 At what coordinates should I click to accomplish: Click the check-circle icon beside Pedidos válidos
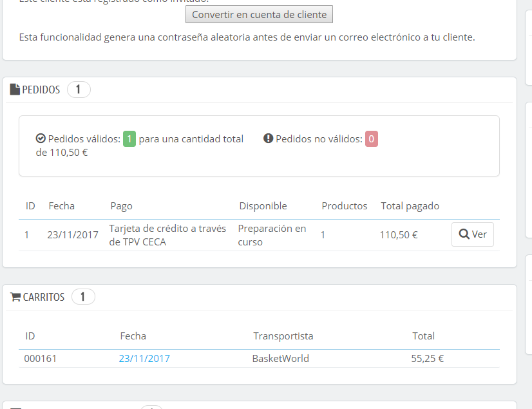point(41,138)
